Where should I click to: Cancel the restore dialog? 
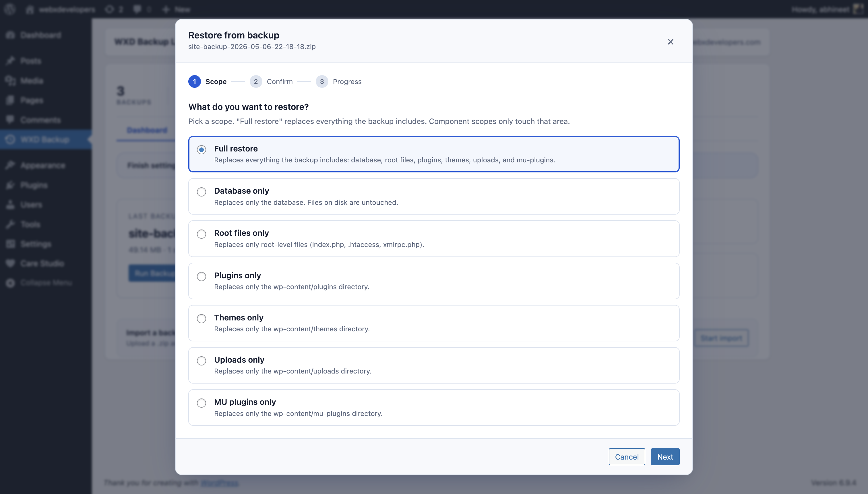point(627,457)
